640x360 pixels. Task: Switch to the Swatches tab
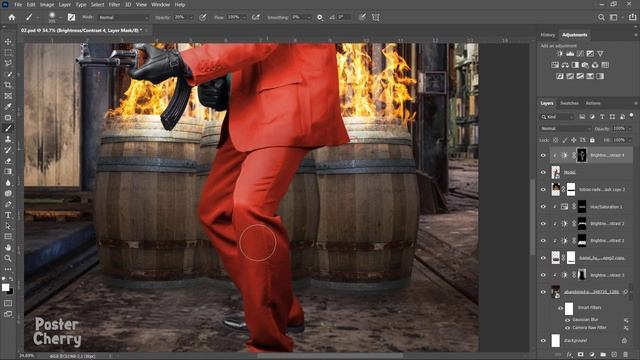pyautogui.click(x=569, y=103)
